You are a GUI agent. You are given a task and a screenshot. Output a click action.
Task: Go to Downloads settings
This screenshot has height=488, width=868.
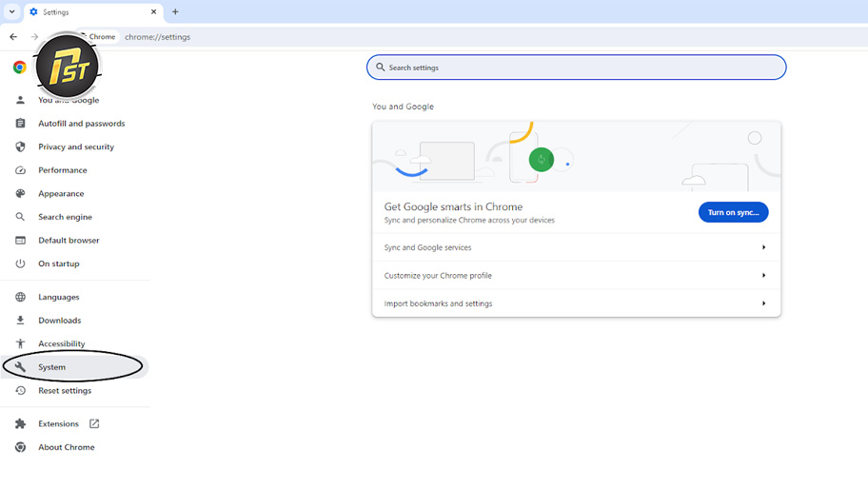pyautogui.click(x=59, y=321)
